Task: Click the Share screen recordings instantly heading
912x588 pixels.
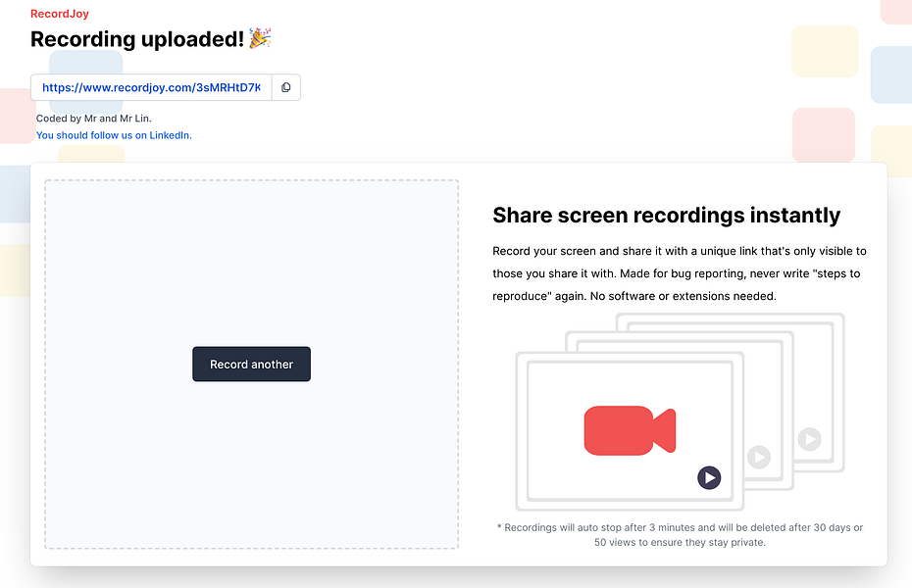Action: coord(667,215)
